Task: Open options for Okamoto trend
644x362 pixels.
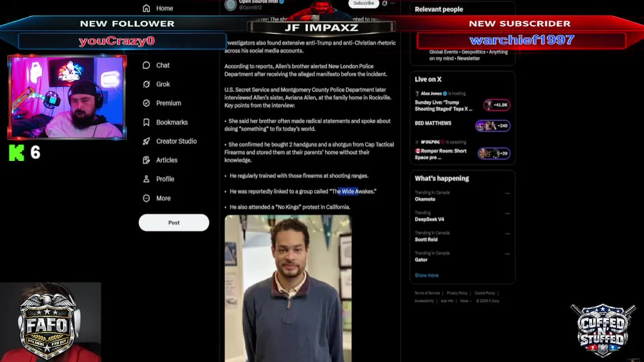Action: coord(507,193)
